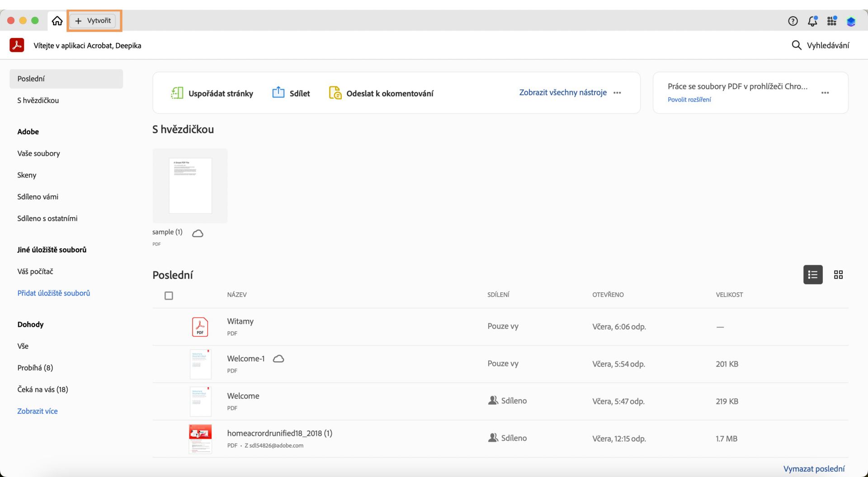Click the Povolit rozšíření link
Viewport: 868px width, 477px height.
point(689,100)
